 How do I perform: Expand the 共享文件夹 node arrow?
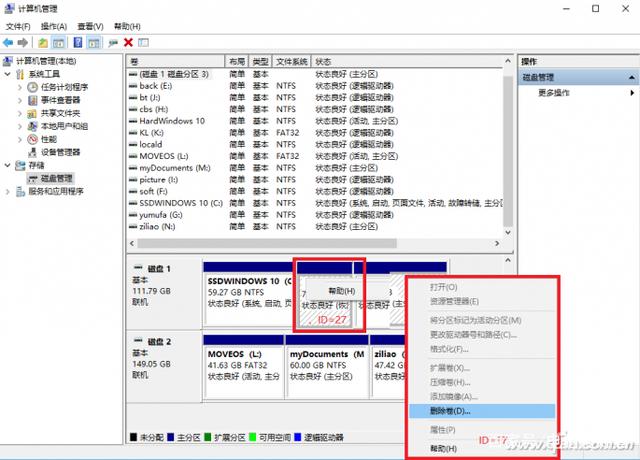pos(20,113)
